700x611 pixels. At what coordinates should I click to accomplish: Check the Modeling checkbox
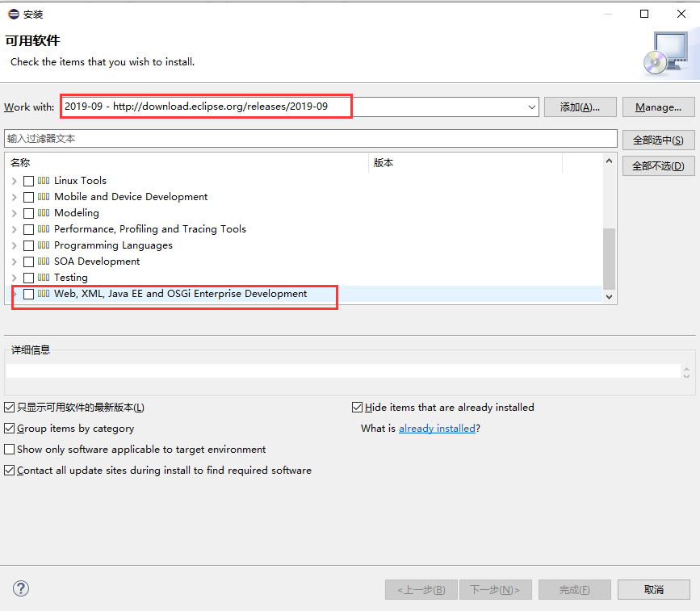pyautogui.click(x=28, y=213)
